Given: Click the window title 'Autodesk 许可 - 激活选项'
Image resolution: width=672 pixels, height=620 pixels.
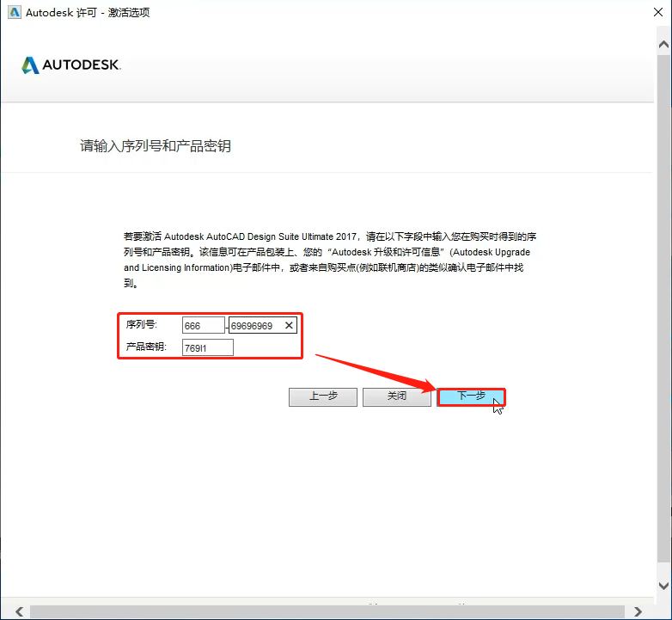Looking at the screenshot, I should click(x=88, y=12).
